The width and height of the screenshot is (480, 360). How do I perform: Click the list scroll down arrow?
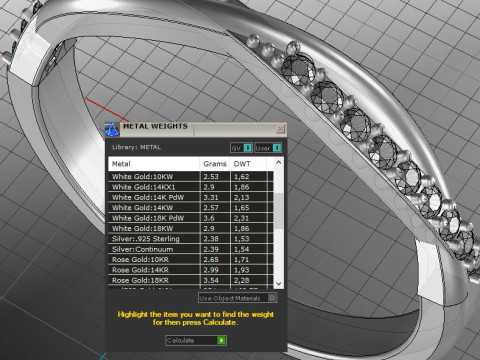pyautogui.click(x=279, y=284)
